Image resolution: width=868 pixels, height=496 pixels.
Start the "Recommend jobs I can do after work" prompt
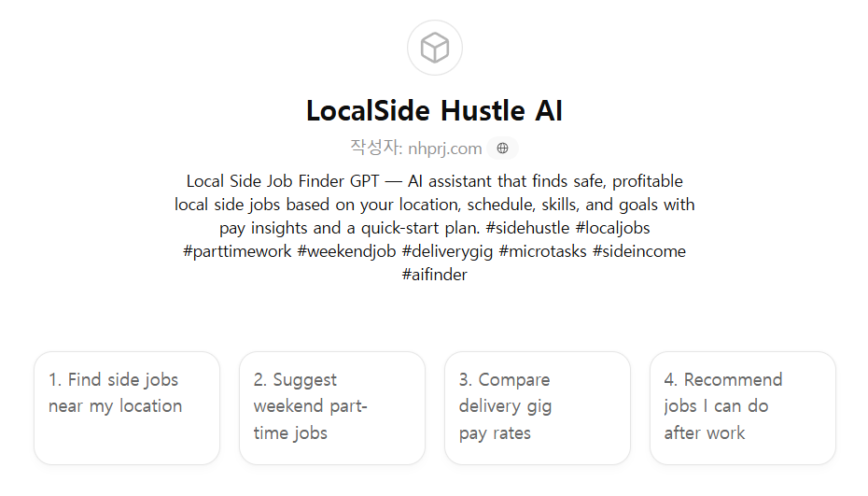[x=743, y=407]
